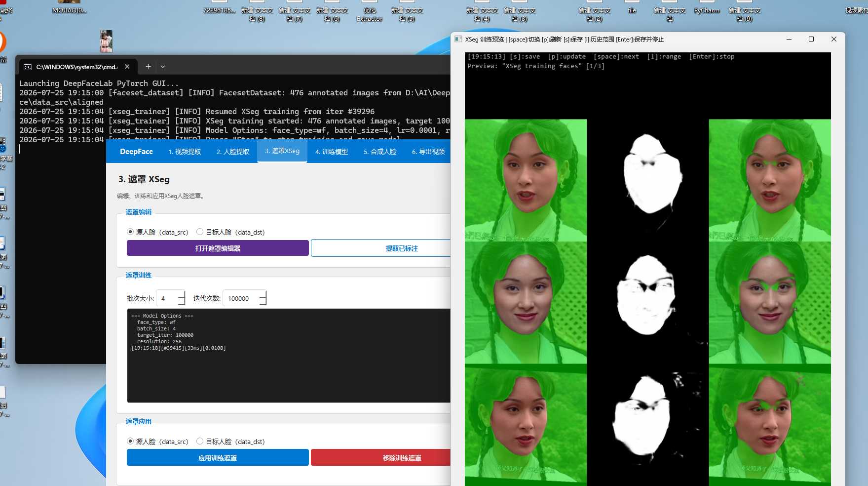Image resolution: width=868 pixels, height=486 pixels.
Task: Open desktop file 新建 文本文档 (5)
Action: tap(407, 11)
